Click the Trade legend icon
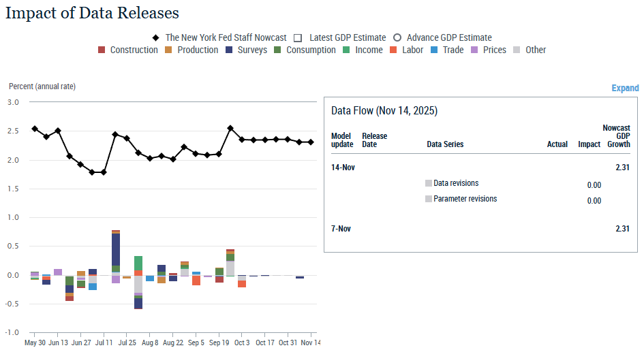 tap(434, 50)
